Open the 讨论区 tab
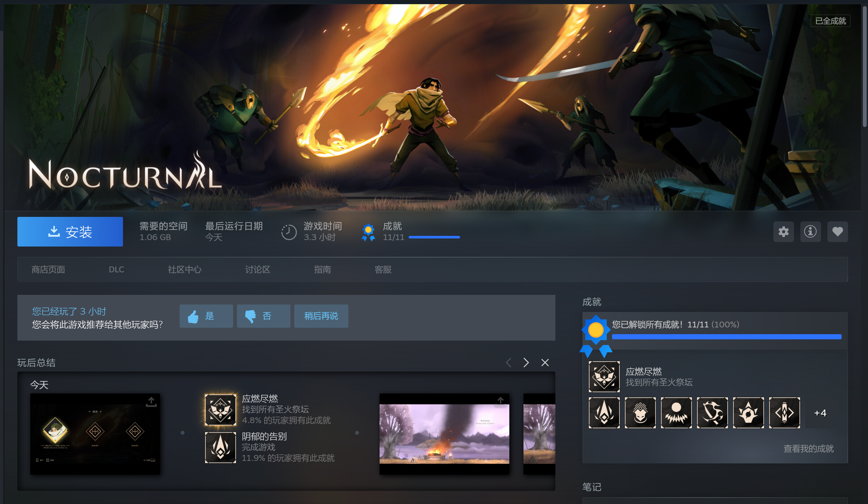This screenshot has width=868, height=504. [258, 270]
